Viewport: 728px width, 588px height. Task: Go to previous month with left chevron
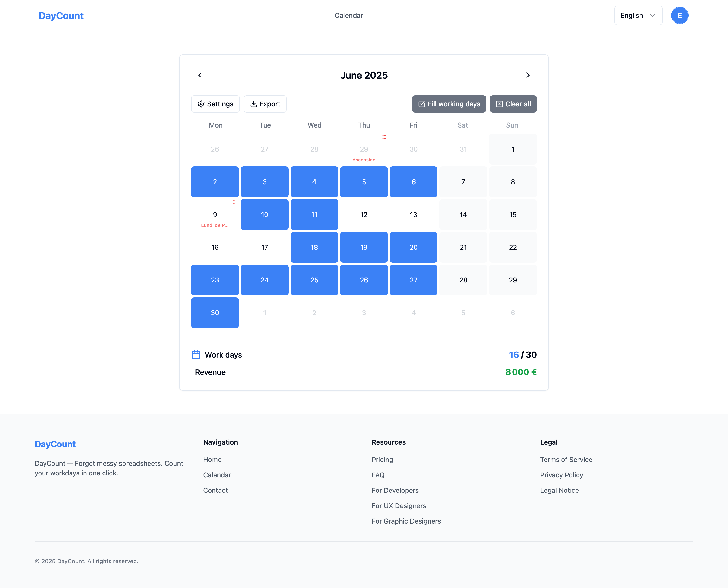pyautogui.click(x=200, y=75)
